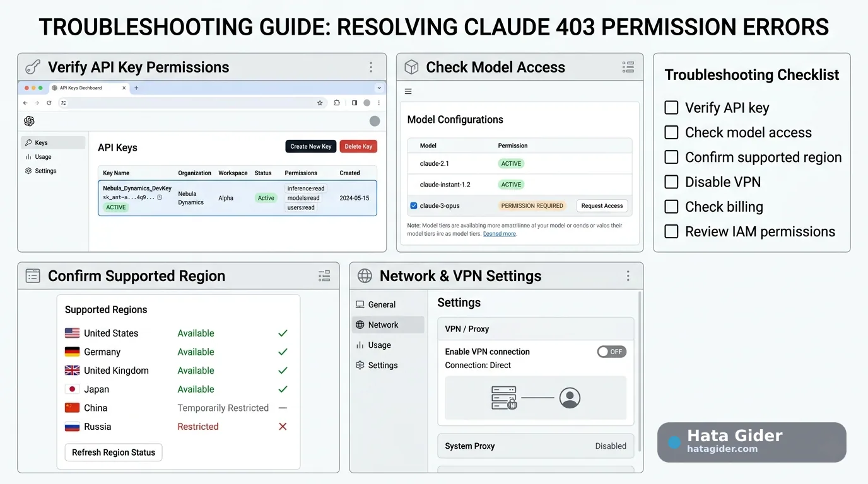Screen dimensions: 868x484
Task: Click the list icon in Check Model Access header
Action: coord(628,67)
